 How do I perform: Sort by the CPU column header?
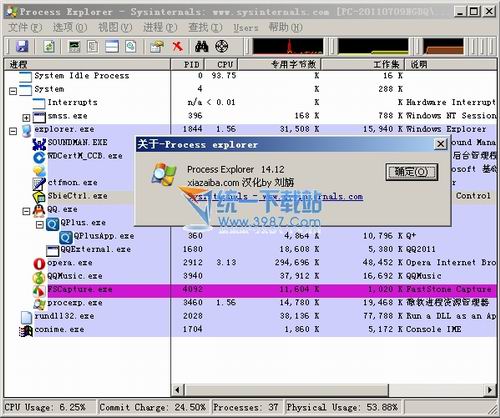tap(221, 64)
